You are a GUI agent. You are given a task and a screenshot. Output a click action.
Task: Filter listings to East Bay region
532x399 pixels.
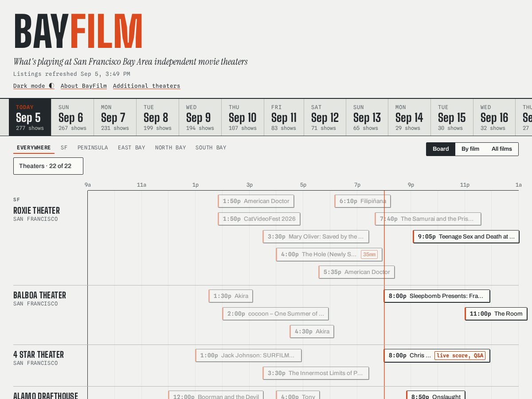[132, 148]
